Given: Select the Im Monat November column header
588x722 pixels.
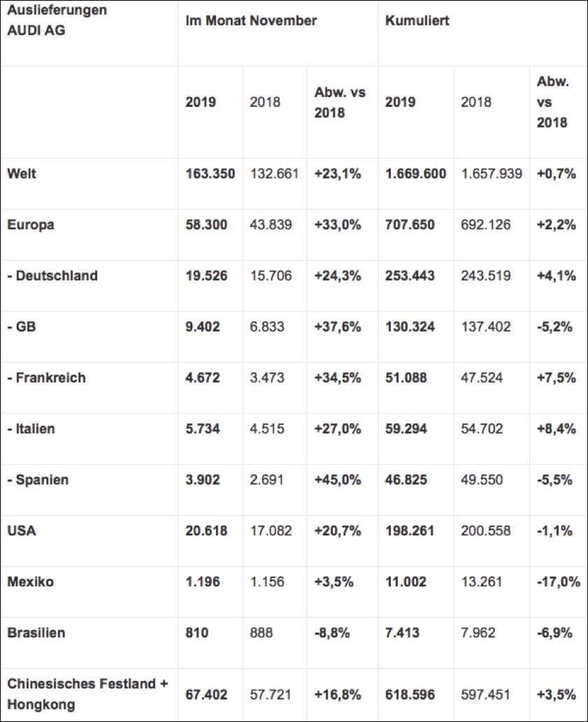Looking at the screenshot, I should [x=251, y=21].
